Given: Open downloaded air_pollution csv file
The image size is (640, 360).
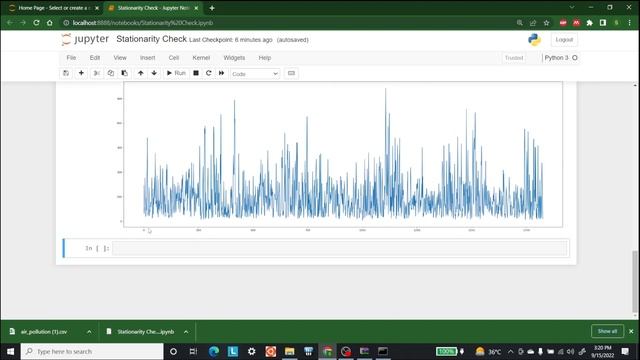Looking at the screenshot, I should (44, 332).
